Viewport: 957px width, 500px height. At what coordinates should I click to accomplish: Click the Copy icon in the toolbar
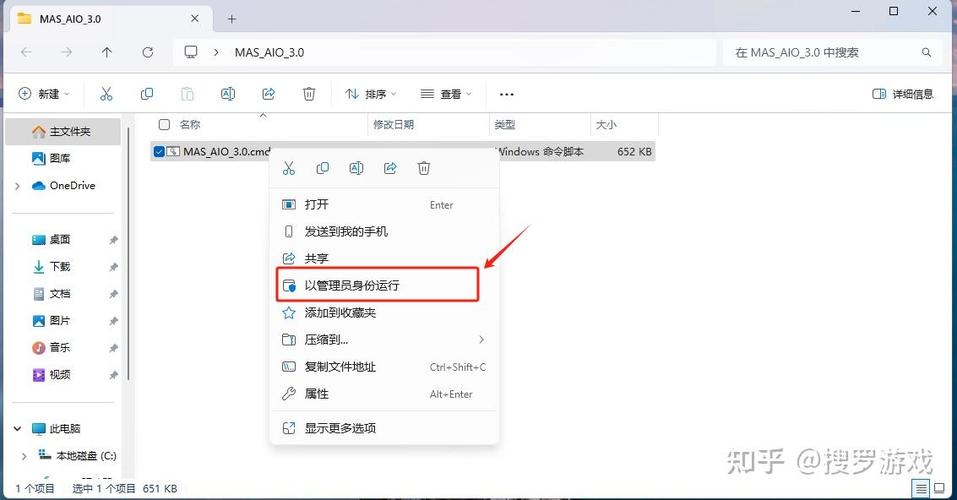coord(146,94)
